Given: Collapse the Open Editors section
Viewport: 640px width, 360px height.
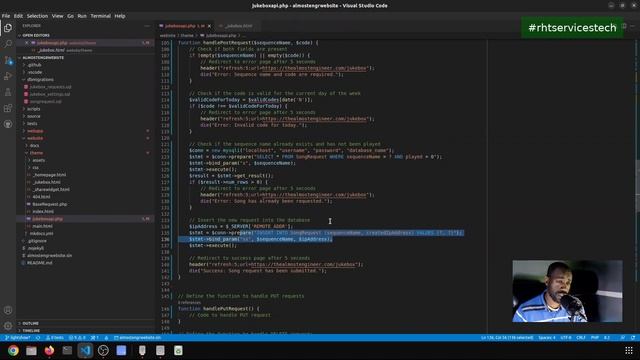Looking at the screenshot, I should (x=86, y=36).
